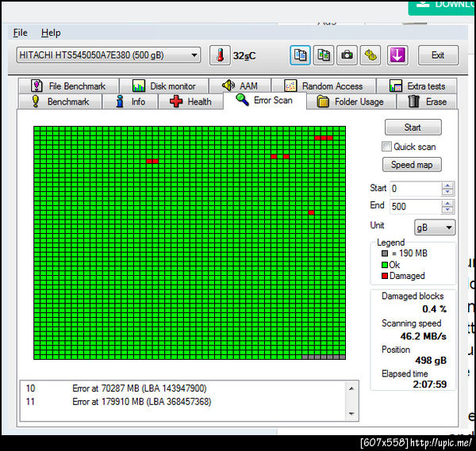Click the gray 190 MB legend swatch
The height and width of the screenshot is (451, 476).
(x=385, y=254)
